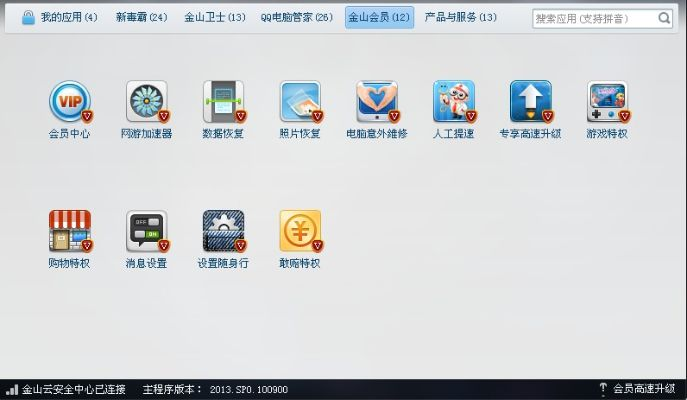
Task: Click the 消息设置 label text
Action: pos(146,263)
